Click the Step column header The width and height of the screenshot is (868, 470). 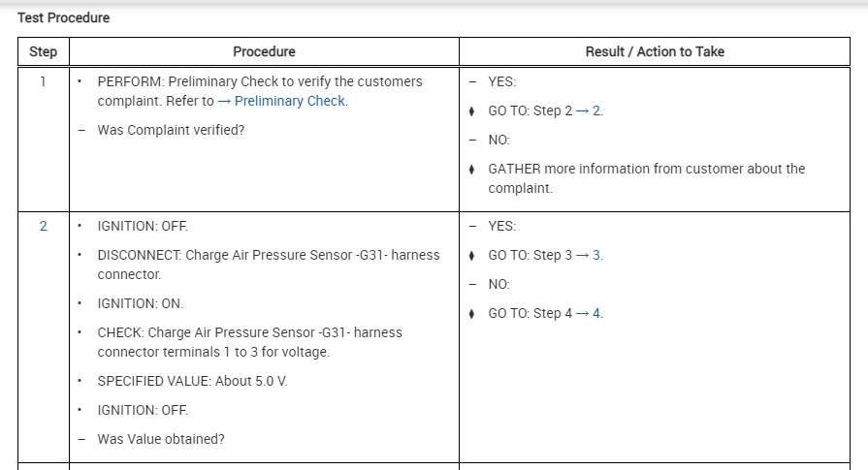[x=43, y=51]
